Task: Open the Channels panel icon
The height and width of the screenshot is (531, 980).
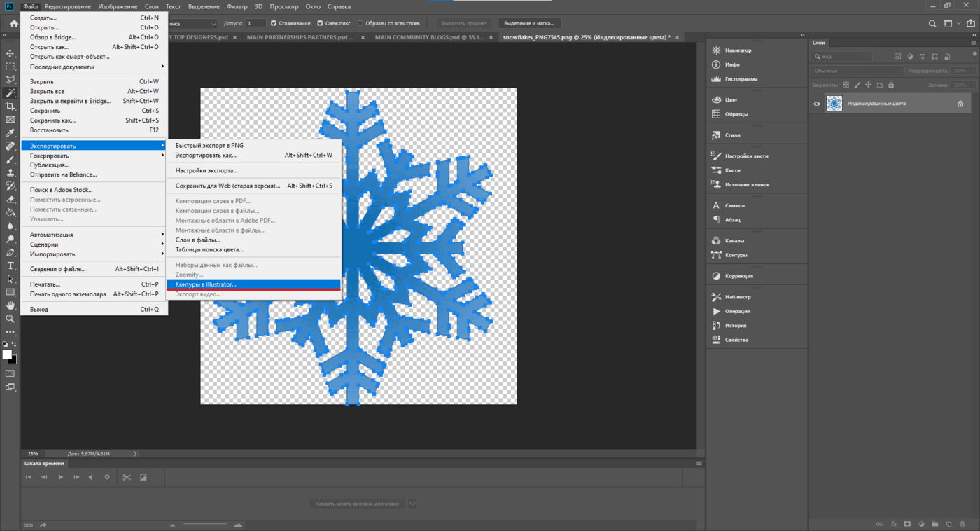Action: pyautogui.click(x=716, y=241)
